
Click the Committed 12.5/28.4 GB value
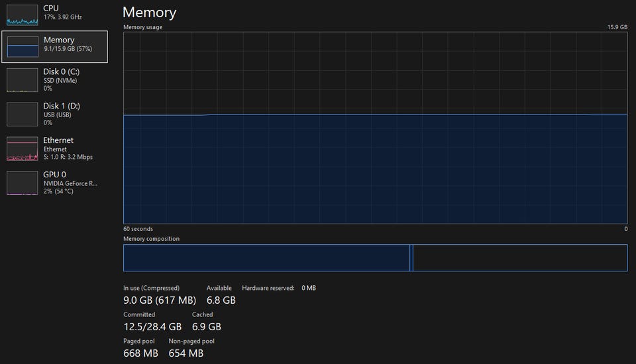pos(152,326)
